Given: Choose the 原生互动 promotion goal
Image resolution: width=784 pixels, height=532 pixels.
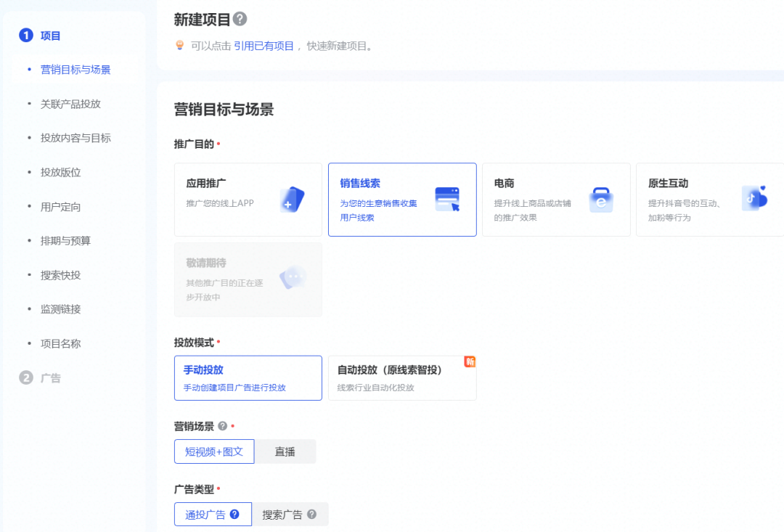Looking at the screenshot, I should [710, 200].
